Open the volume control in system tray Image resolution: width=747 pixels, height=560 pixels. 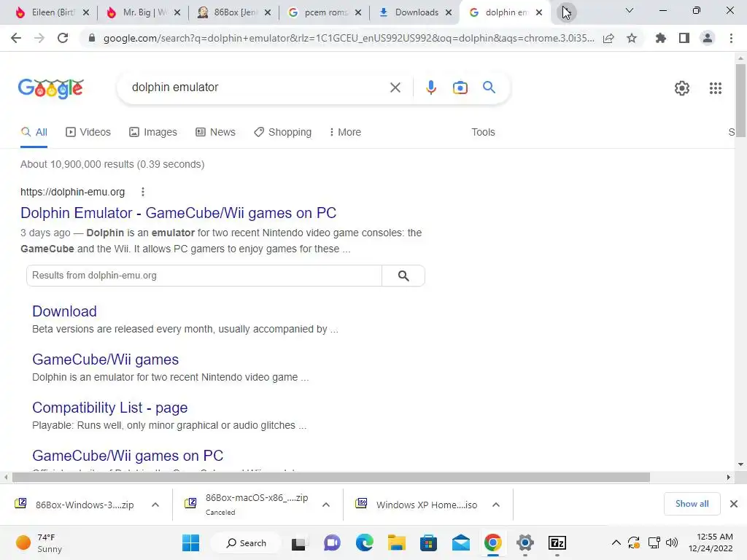pos(672,542)
